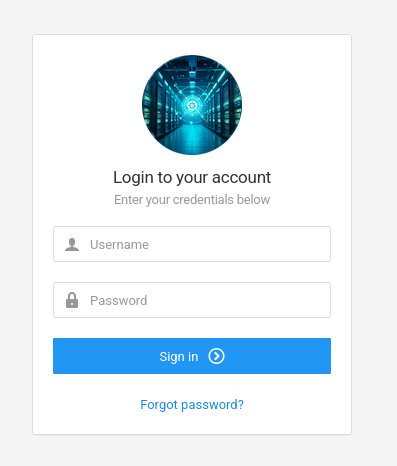
Task: Click the lock icon beside Password
Action: coord(72,300)
